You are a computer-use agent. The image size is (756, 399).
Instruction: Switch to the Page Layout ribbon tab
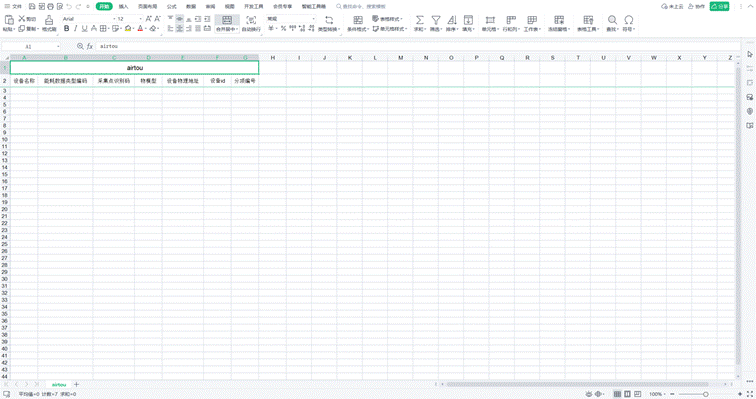point(148,6)
